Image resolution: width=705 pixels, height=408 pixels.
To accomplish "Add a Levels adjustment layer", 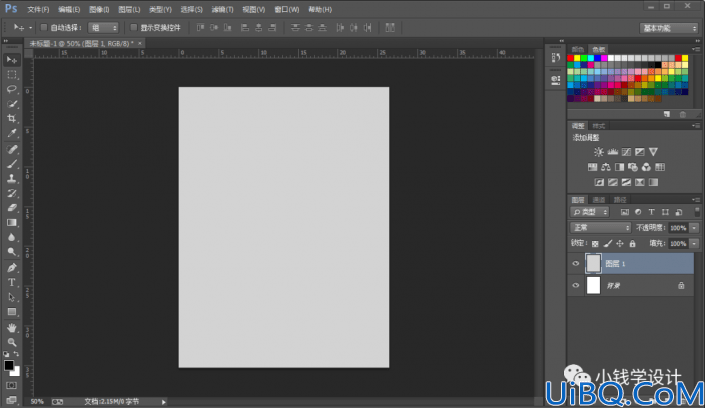I will click(612, 152).
